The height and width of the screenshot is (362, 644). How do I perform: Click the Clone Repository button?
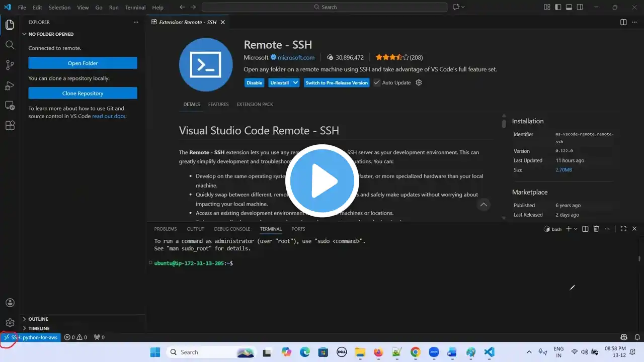point(83,93)
